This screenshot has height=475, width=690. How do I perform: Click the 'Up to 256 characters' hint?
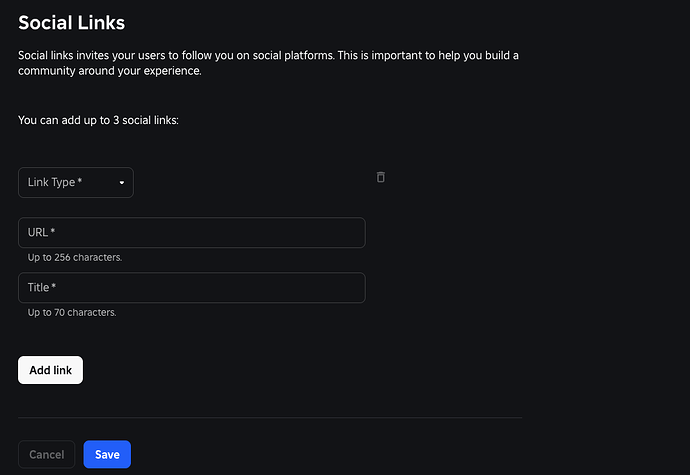75,258
